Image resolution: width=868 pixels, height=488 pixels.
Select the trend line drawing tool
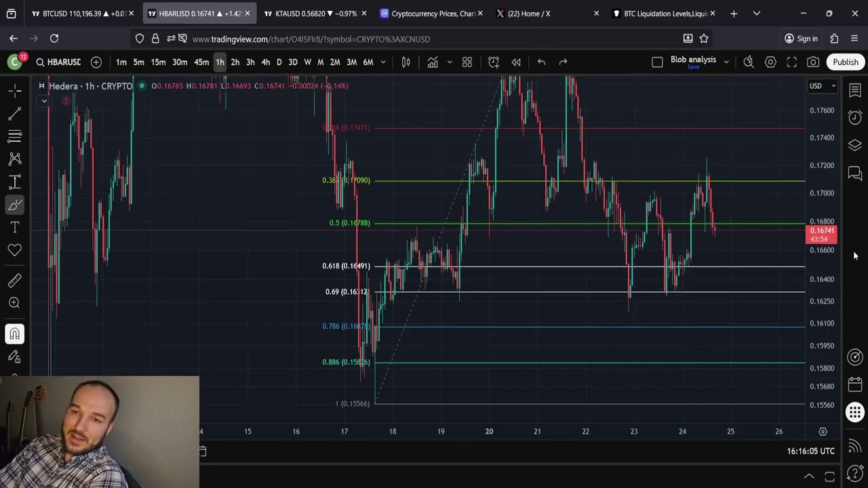(15, 114)
